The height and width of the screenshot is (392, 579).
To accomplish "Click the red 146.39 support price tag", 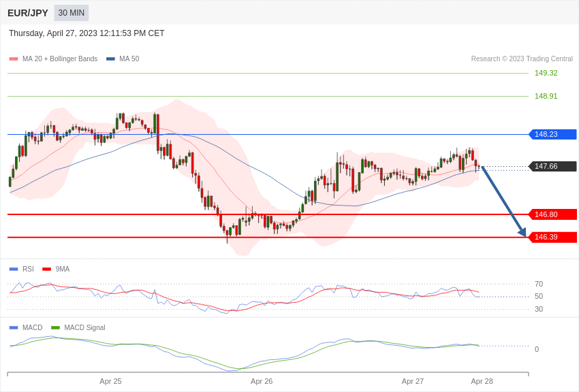I will point(553,237).
